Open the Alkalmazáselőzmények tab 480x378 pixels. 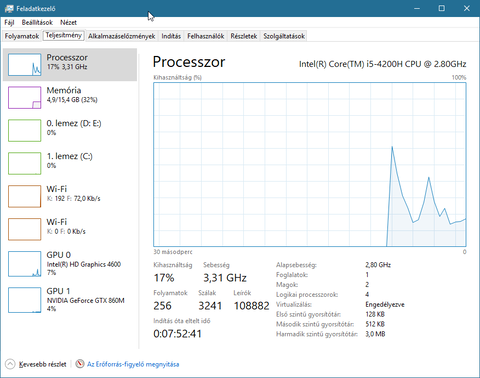[x=122, y=36]
